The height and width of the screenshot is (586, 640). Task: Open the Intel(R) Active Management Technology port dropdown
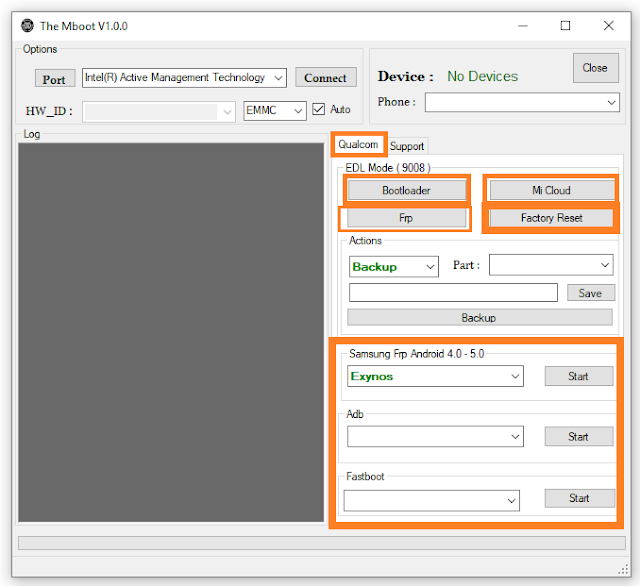tap(184, 78)
